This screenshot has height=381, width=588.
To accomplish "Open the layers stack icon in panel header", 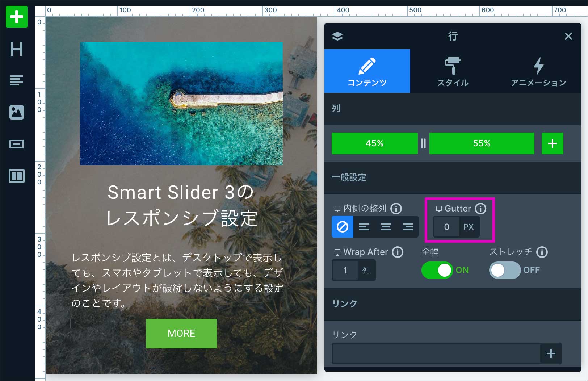I will (337, 36).
